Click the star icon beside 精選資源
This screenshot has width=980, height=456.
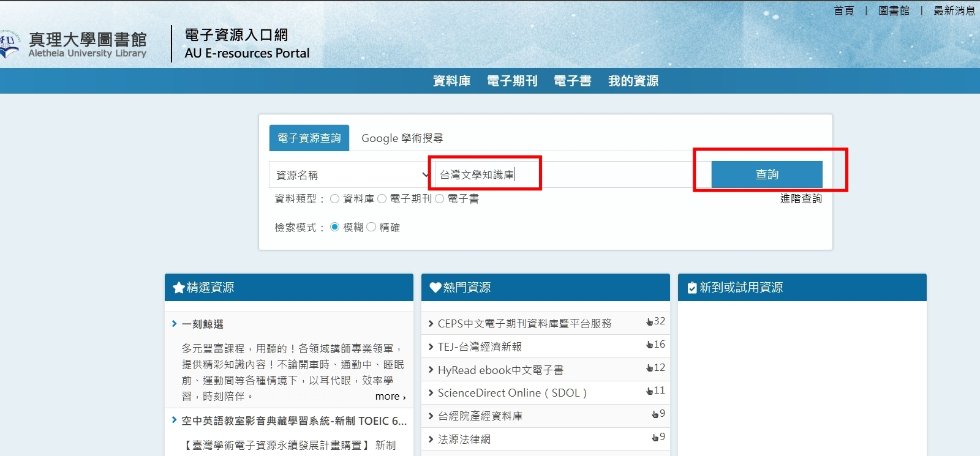point(179,288)
